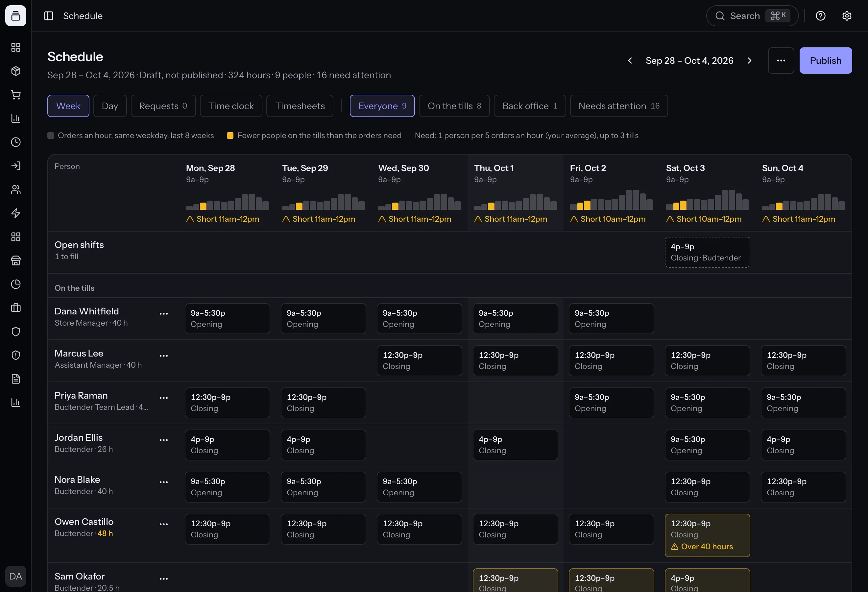Viewport: 868px width, 592px height.
Task: Click the lightning bolt sidebar icon
Action: point(16,213)
